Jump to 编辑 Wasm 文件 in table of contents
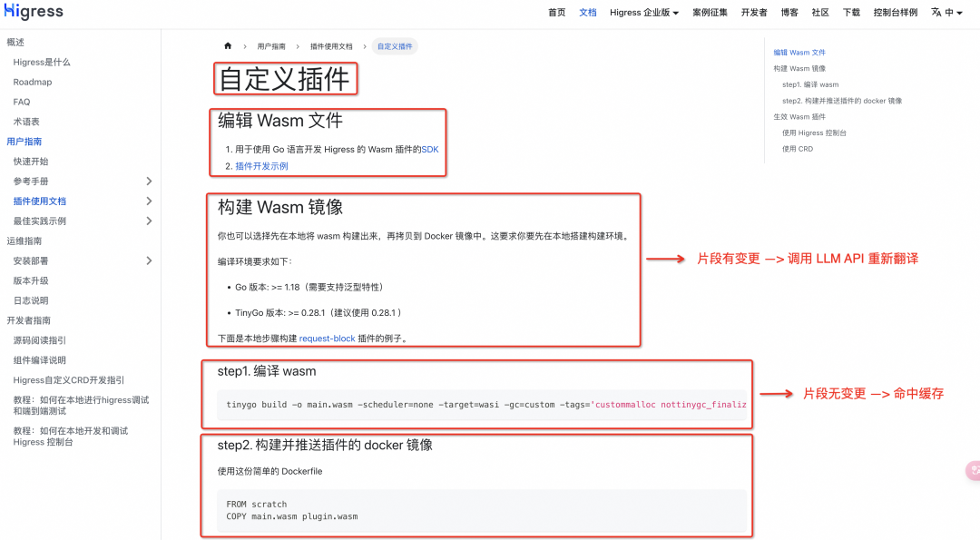The width and height of the screenshot is (980, 540). click(799, 53)
